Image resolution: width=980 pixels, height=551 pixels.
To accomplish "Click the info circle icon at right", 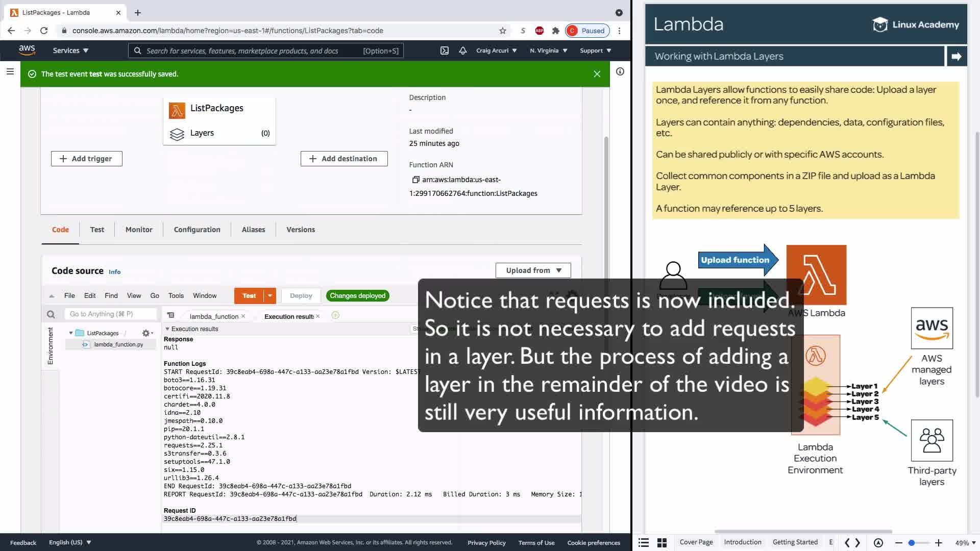I will click(620, 72).
